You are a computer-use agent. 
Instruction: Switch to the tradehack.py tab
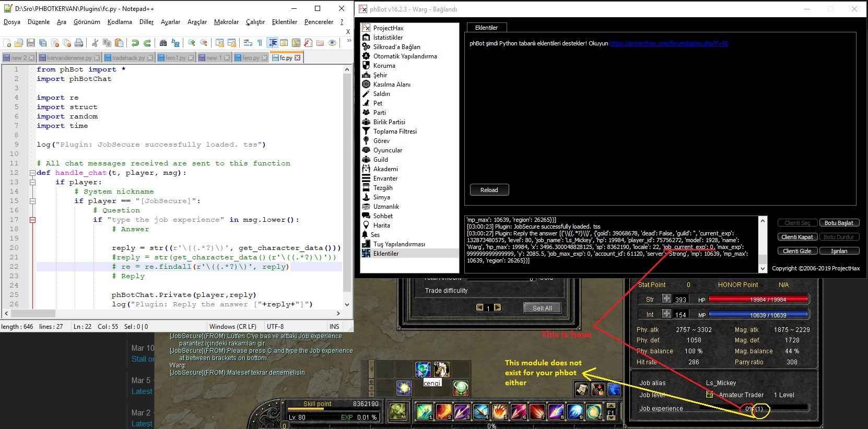124,57
